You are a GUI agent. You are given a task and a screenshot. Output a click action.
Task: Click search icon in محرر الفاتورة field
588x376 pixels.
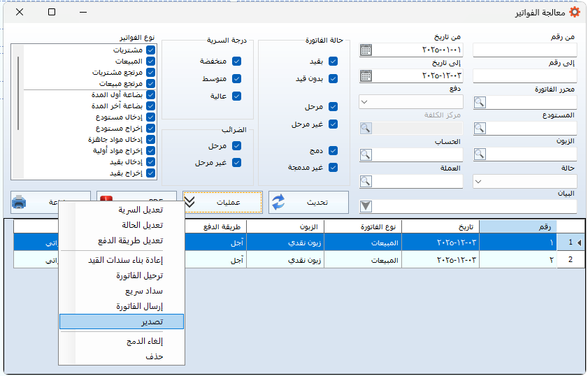[x=480, y=102]
